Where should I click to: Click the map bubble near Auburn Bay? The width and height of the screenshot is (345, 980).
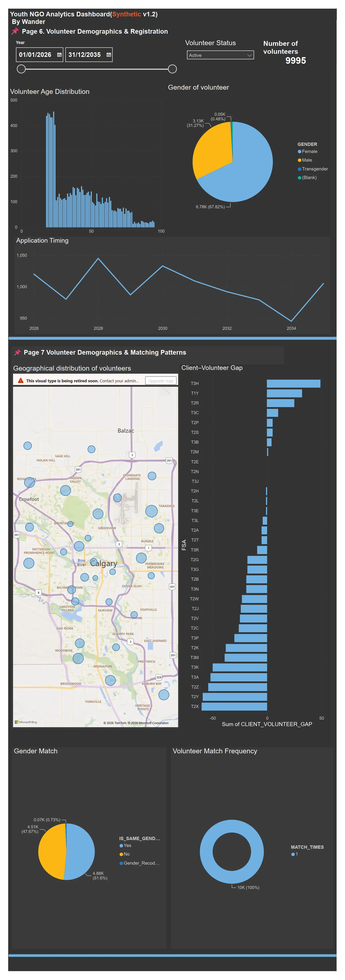coord(164,695)
